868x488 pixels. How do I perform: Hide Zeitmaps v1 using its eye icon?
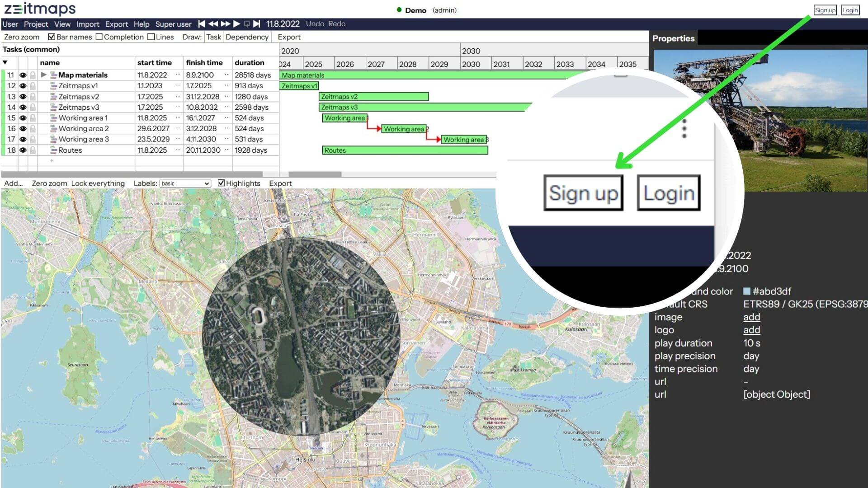tap(23, 86)
